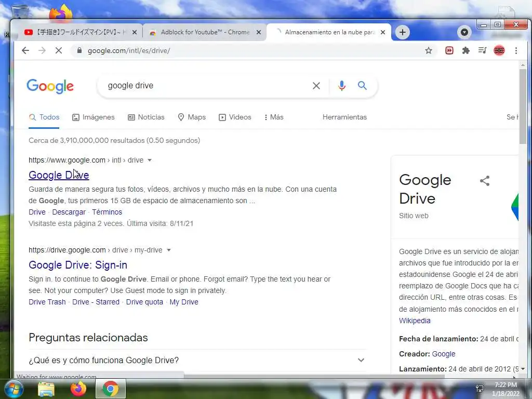This screenshot has height=399, width=532.
Task: Launch Firefox from the taskbar
Action: coord(78,389)
